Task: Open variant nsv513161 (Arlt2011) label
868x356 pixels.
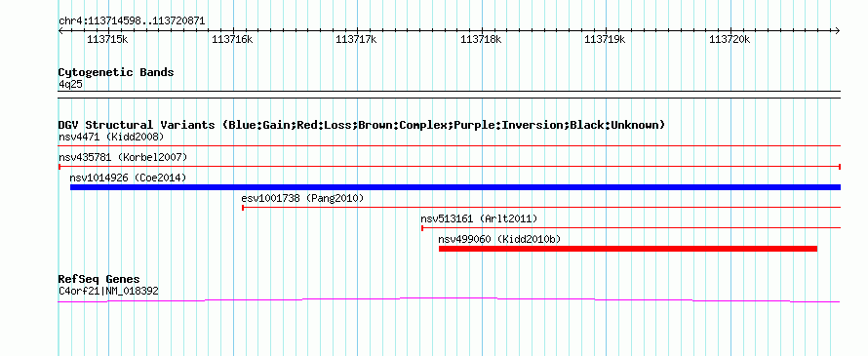Action: 479,218
